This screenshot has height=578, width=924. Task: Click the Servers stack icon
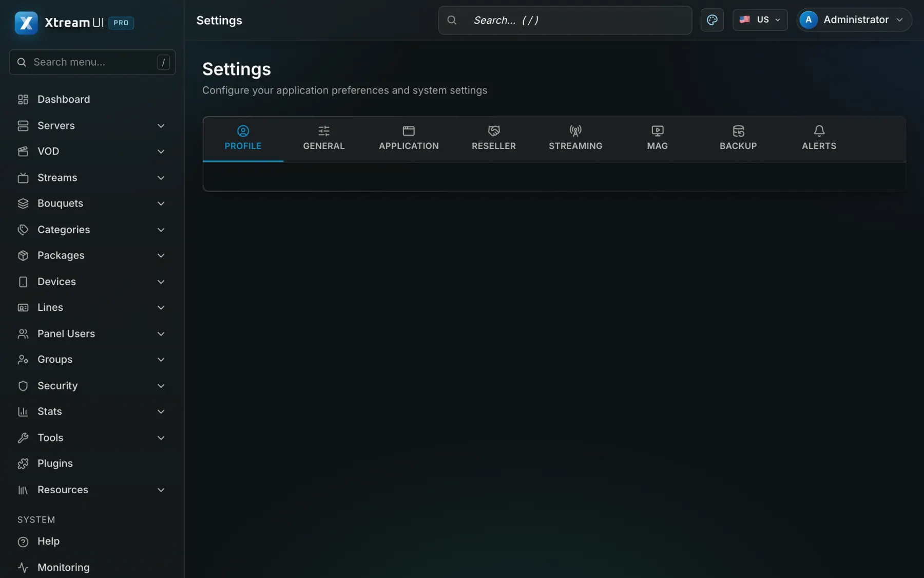tap(23, 125)
